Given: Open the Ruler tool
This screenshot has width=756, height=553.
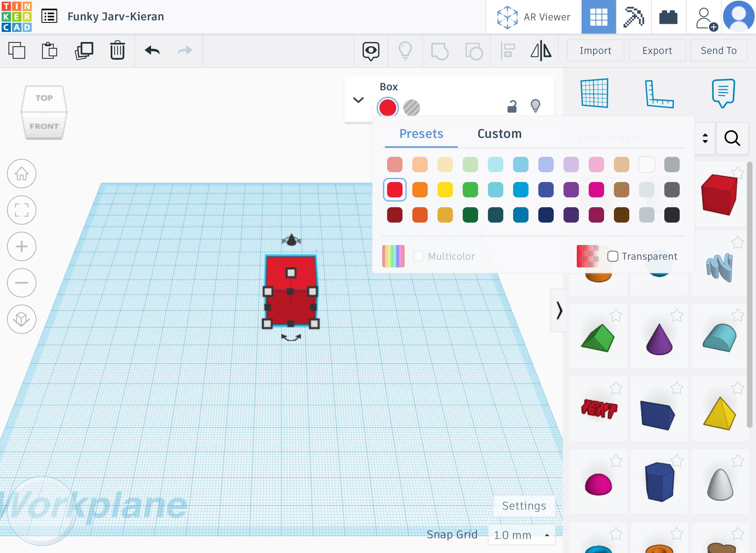Looking at the screenshot, I should tap(659, 94).
